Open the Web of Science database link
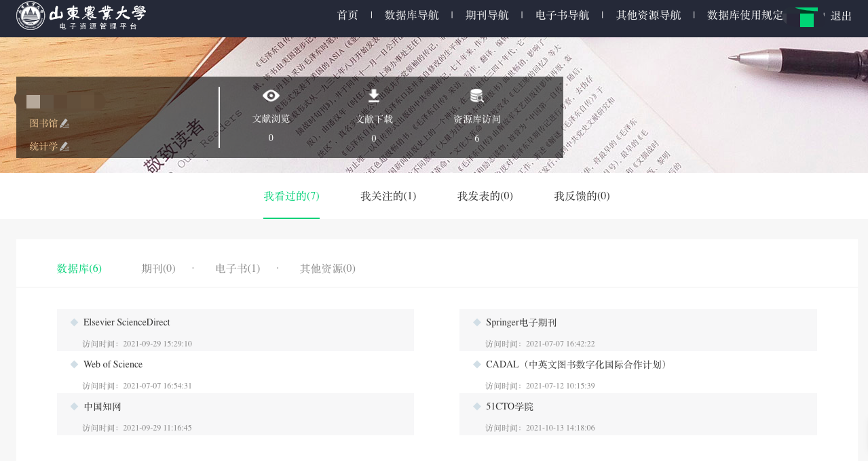 click(113, 365)
